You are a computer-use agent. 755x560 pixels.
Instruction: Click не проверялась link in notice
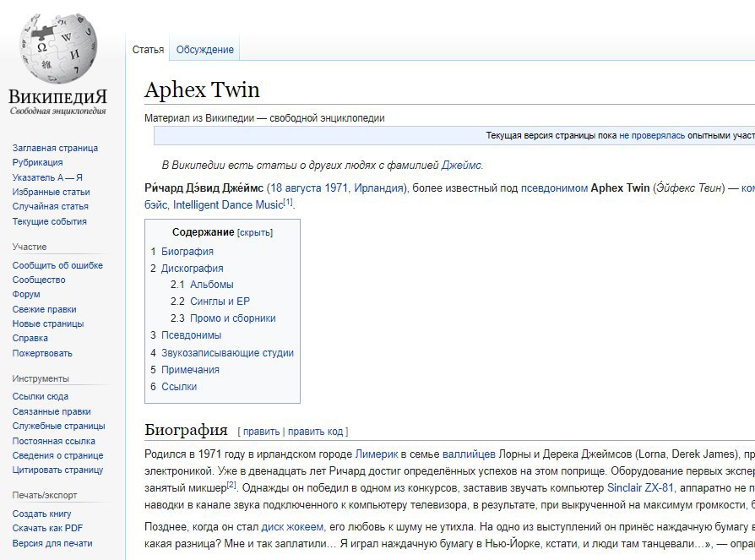[652, 136]
